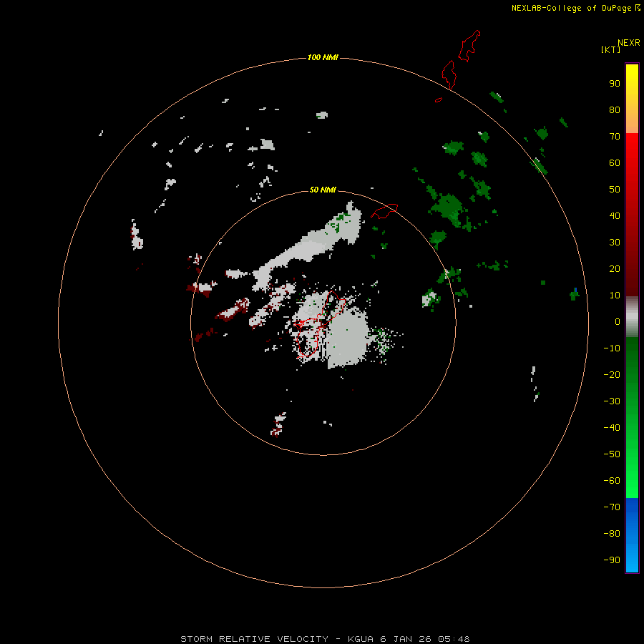Click the large red island outline at radar center

pyautogui.click(x=321, y=323)
